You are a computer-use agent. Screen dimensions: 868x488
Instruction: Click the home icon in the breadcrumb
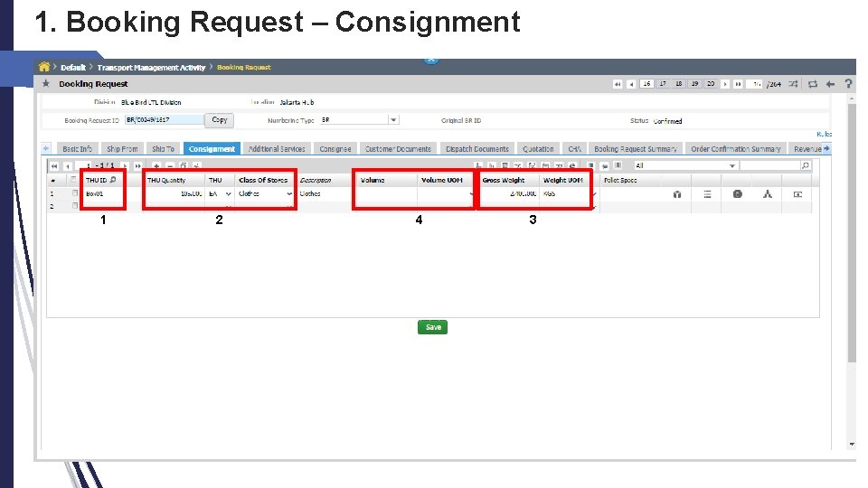44,67
